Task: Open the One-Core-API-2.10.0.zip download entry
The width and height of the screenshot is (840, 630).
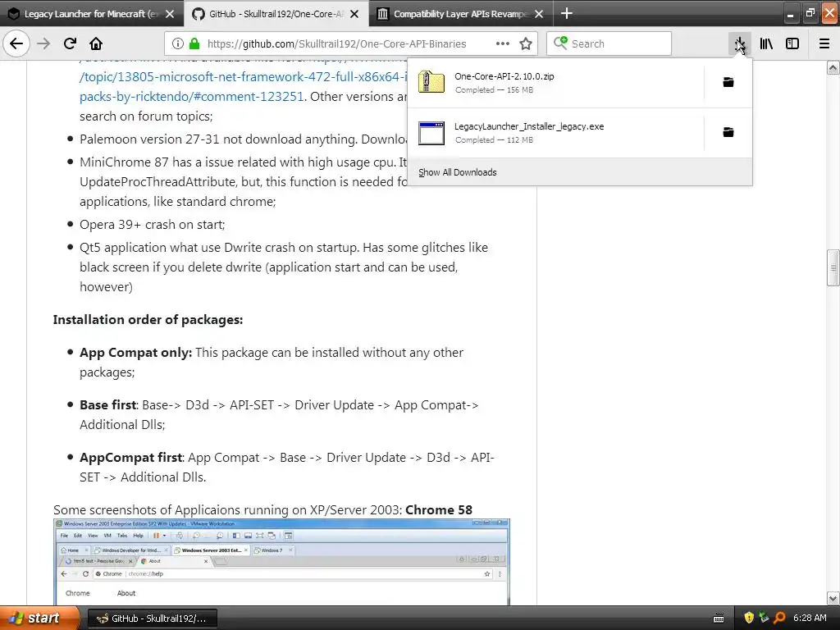Action: 555,83
